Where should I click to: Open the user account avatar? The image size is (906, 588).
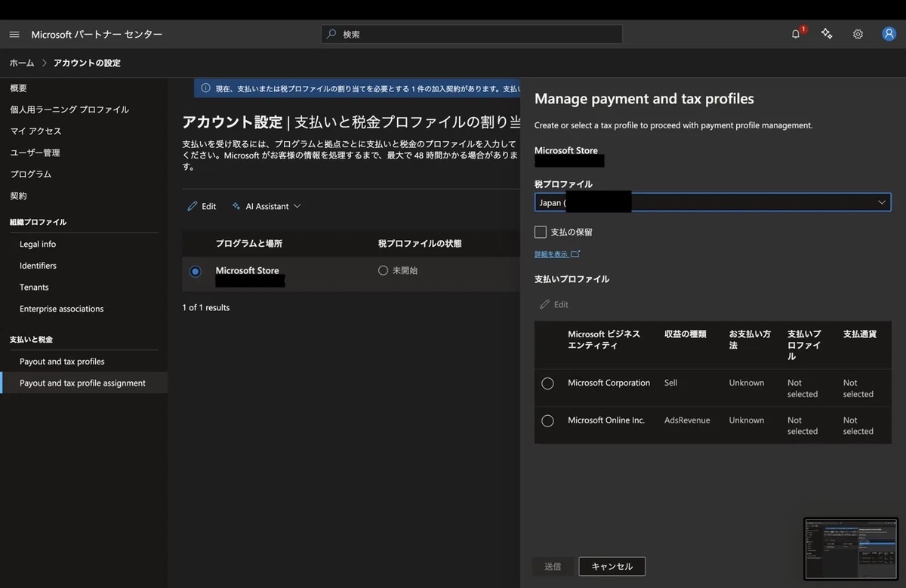click(889, 34)
